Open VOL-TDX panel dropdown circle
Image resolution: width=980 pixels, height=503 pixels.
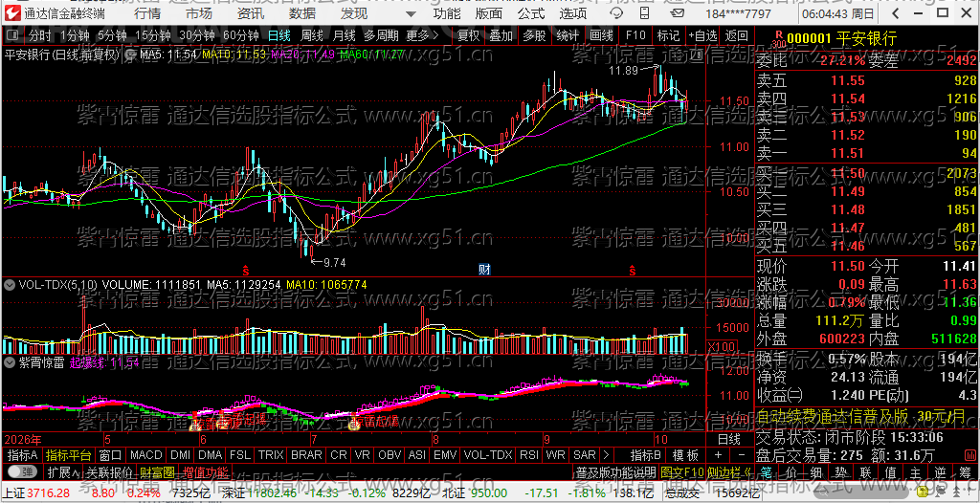point(10,285)
